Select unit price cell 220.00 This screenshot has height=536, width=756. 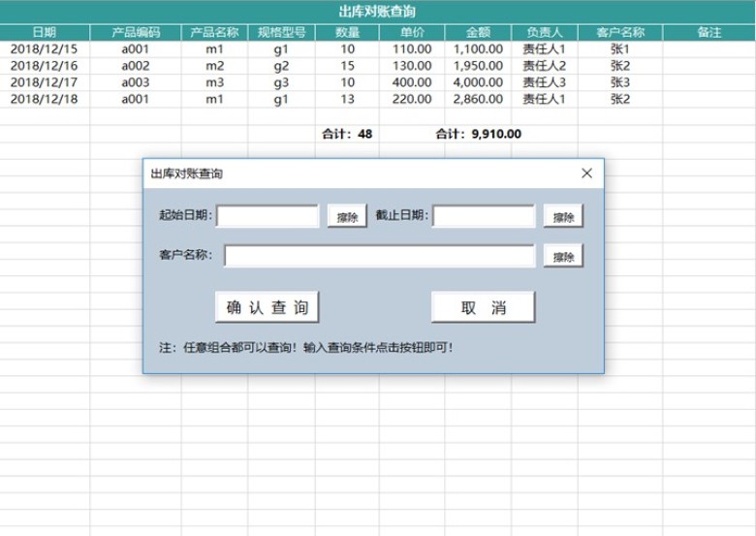tap(412, 99)
